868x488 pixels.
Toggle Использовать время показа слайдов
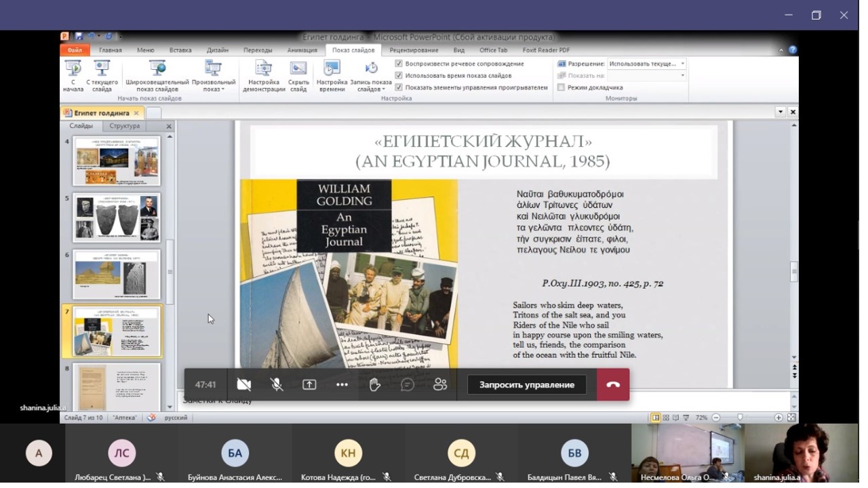[399, 75]
